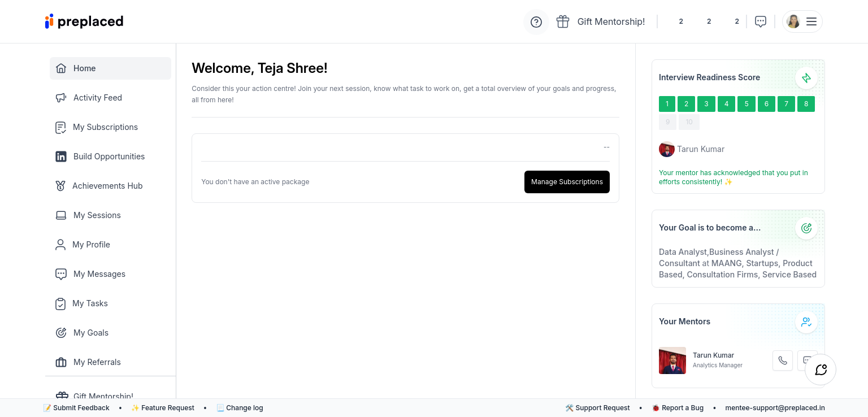Open the profile hamburger menu
The image size is (868, 417).
coord(811,21)
